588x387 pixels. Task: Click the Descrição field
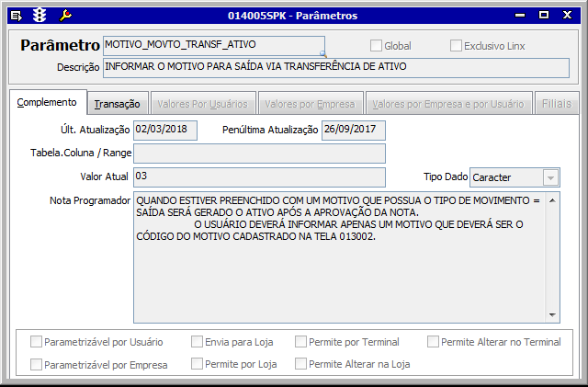[x=336, y=68]
